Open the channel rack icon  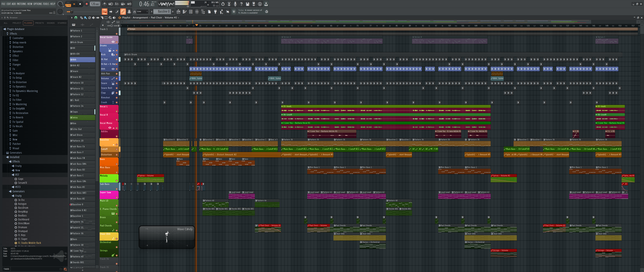tap(191, 11)
